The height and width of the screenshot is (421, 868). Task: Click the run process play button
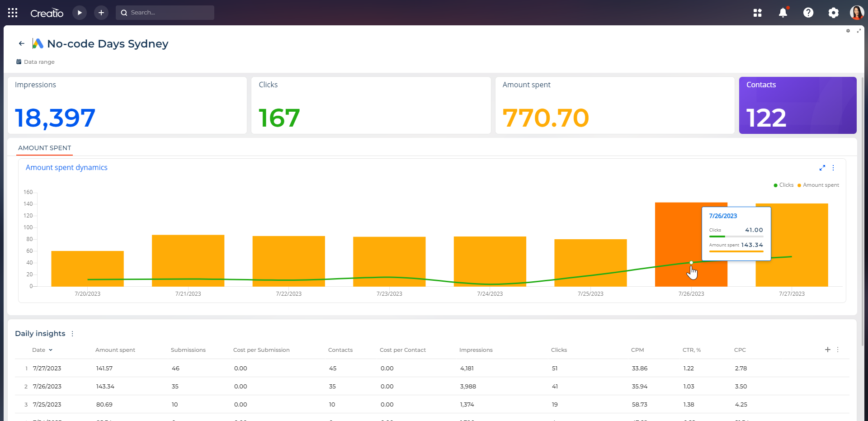(80, 13)
